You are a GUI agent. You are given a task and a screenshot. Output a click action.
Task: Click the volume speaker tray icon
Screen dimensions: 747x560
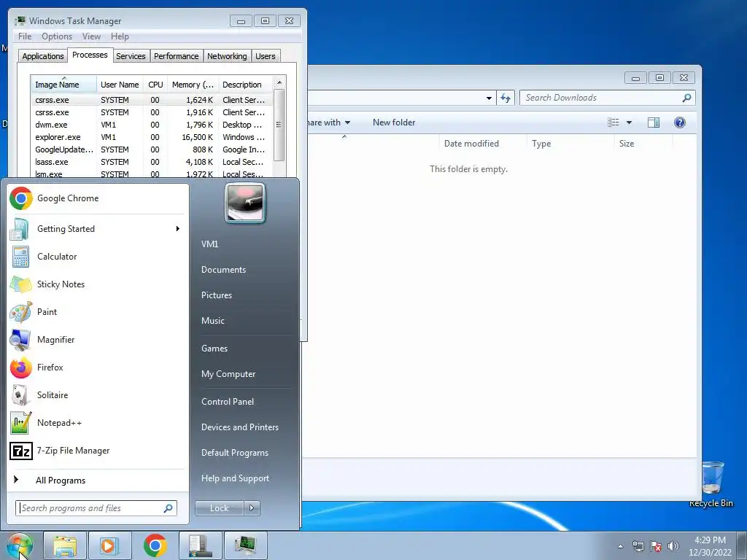(673, 546)
